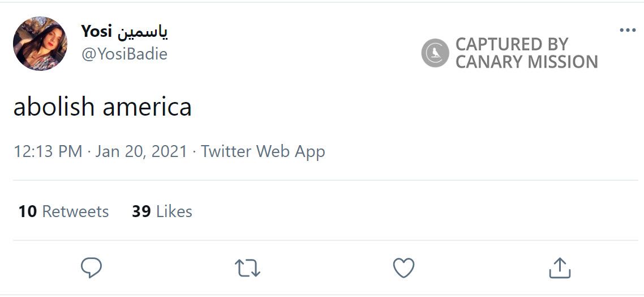Click the Canary Mission bird logo
644x297 pixels.
435,53
